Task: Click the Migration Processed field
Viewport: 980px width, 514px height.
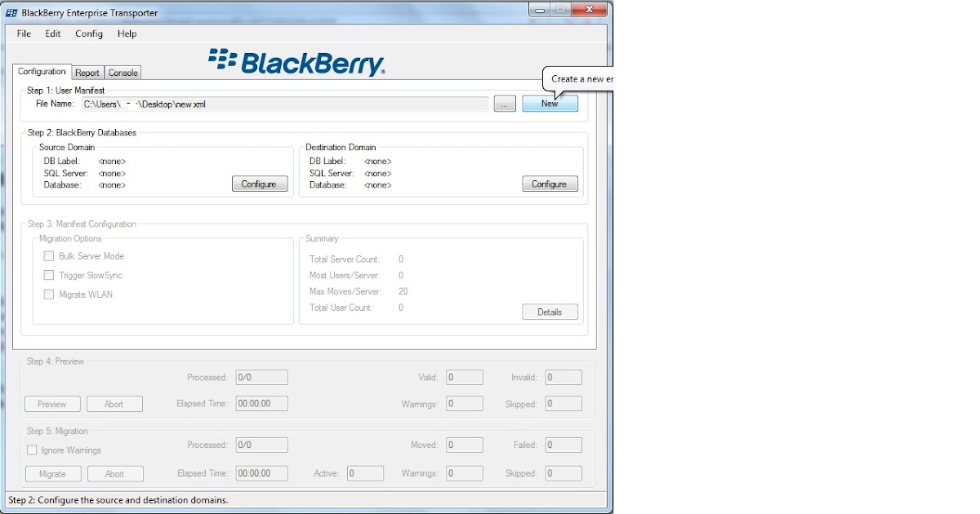Action: tap(261, 445)
